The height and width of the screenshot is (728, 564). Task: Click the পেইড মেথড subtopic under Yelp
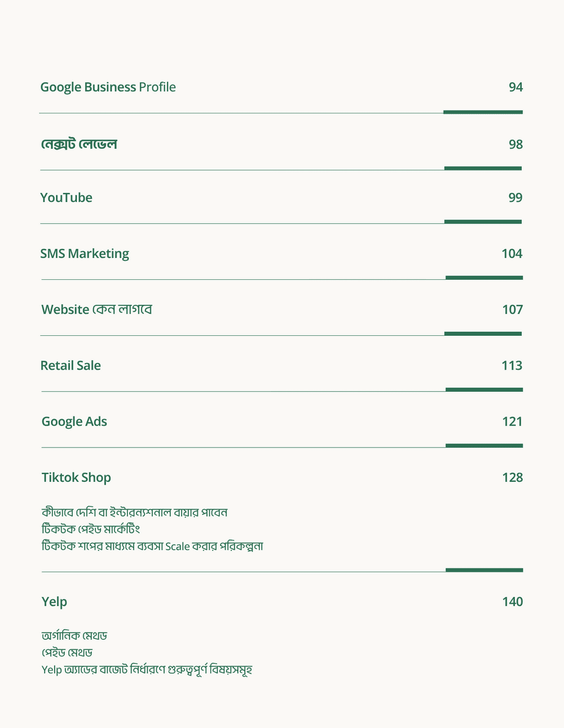point(67,653)
